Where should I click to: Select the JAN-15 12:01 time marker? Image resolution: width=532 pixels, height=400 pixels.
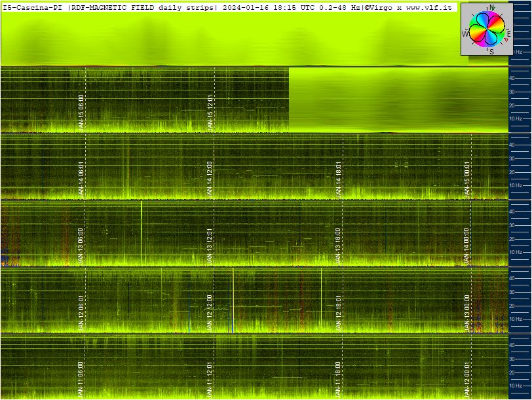click(210, 113)
